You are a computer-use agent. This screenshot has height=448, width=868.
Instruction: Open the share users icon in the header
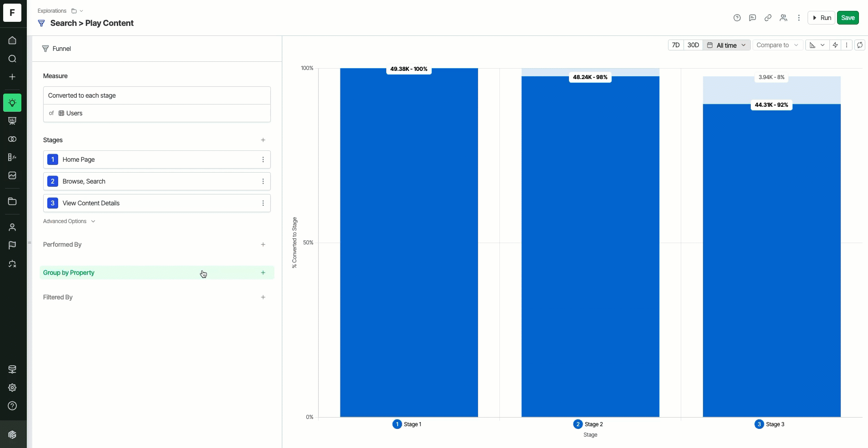pos(783,18)
